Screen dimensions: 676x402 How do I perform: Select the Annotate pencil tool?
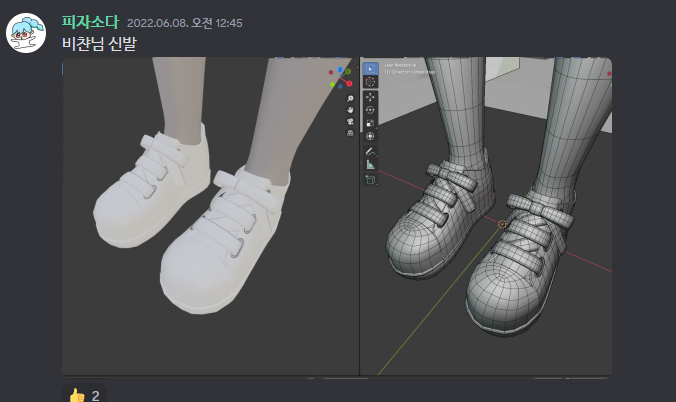tap(370, 151)
